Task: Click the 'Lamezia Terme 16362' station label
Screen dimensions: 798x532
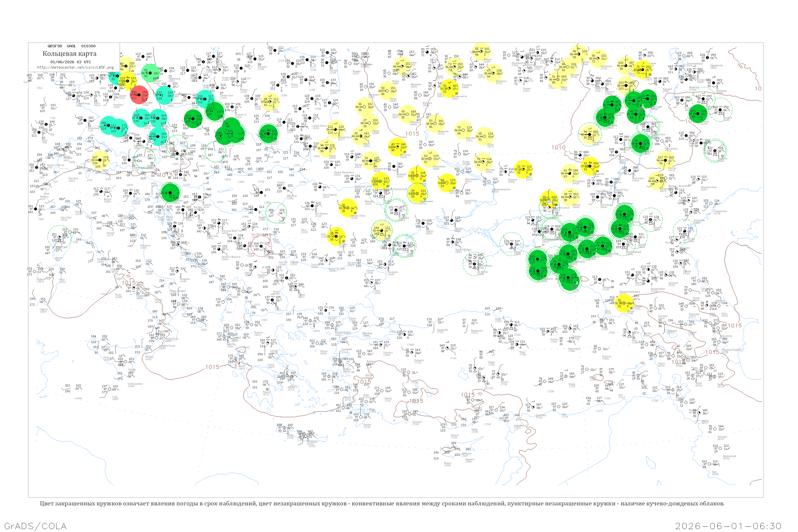Action: click(x=167, y=347)
